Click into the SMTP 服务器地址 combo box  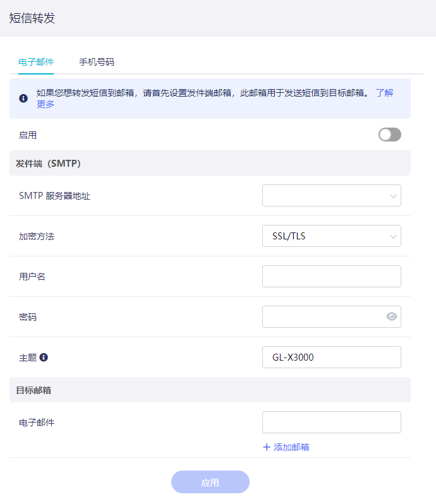322,196
